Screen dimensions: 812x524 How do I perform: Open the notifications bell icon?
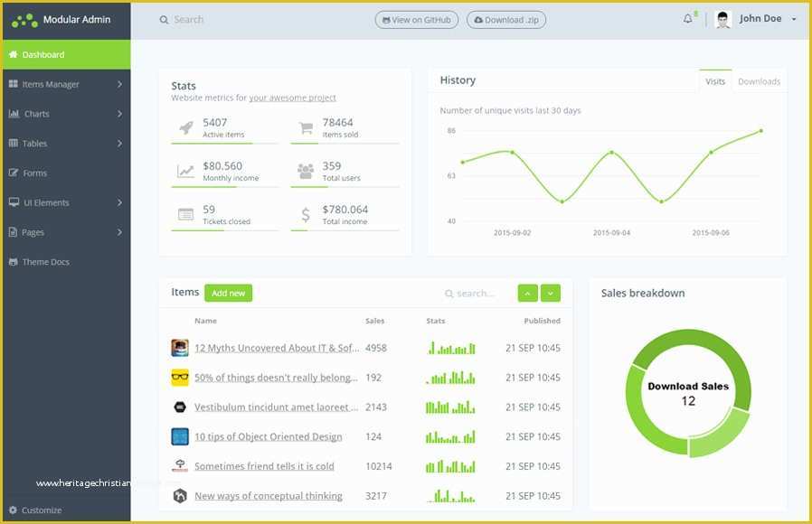click(687, 19)
